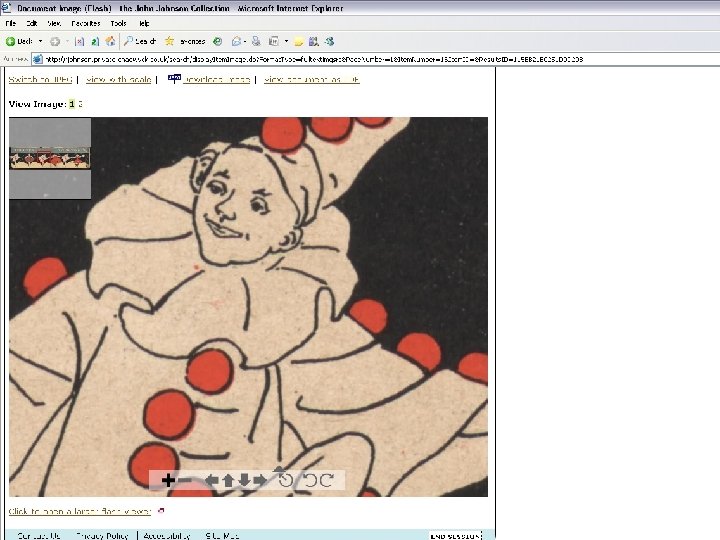Zoom in with the plus icon
This screenshot has width=720, height=540.
tap(168, 480)
